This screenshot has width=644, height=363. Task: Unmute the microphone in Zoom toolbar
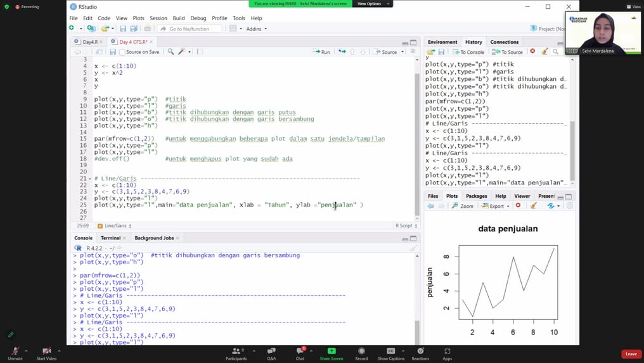(15, 353)
